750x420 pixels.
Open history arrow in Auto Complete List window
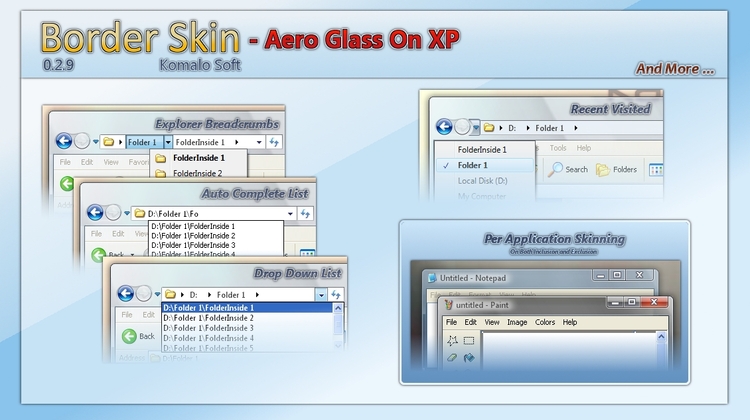pyautogui.click(x=127, y=213)
